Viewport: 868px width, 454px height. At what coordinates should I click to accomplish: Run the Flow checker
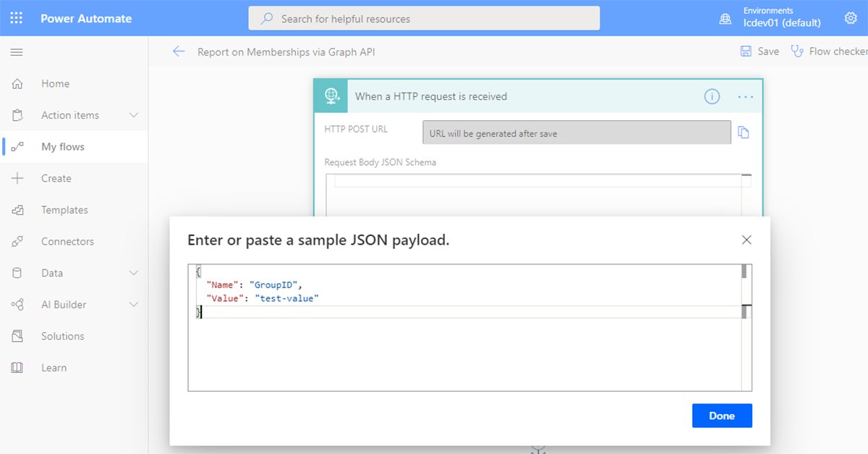coord(829,51)
